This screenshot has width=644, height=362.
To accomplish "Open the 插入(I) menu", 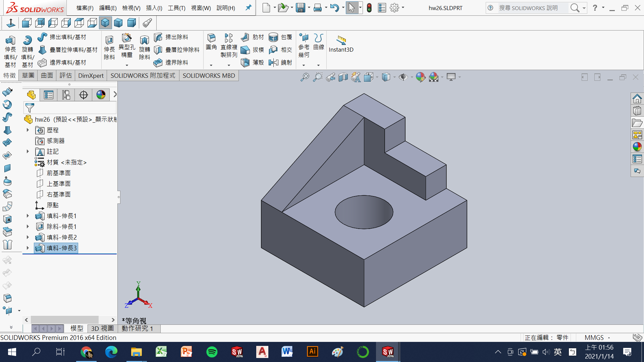I will (x=154, y=8).
